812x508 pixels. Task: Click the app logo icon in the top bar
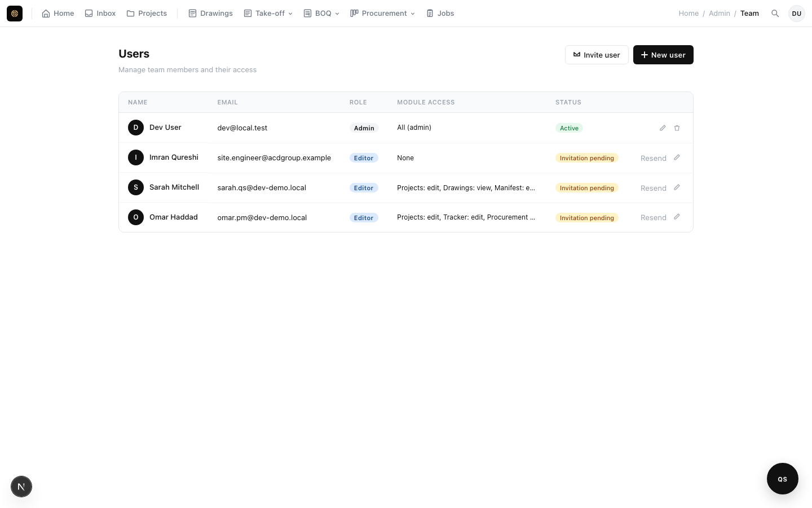[15, 14]
